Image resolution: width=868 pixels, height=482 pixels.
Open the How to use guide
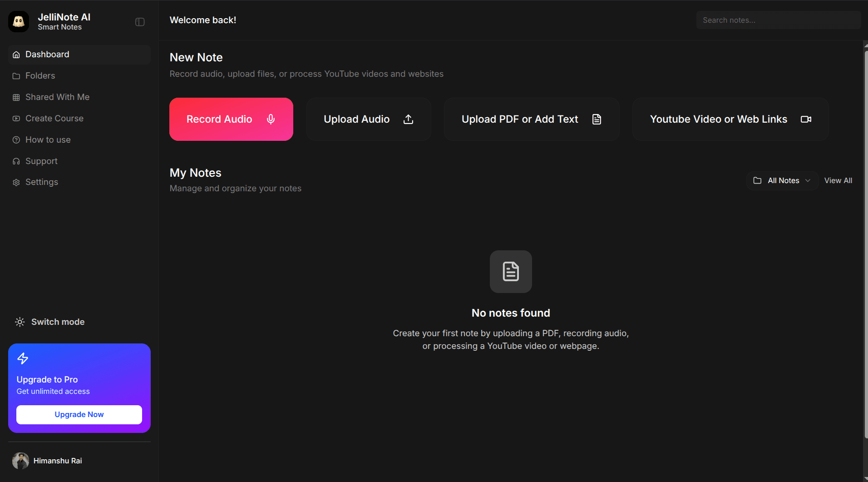click(x=48, y=140)
